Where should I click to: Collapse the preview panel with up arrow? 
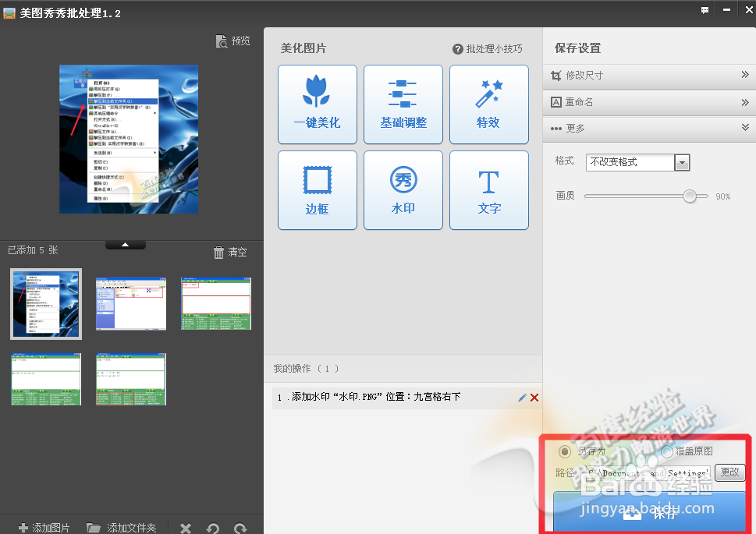click(x=126, y=245)
